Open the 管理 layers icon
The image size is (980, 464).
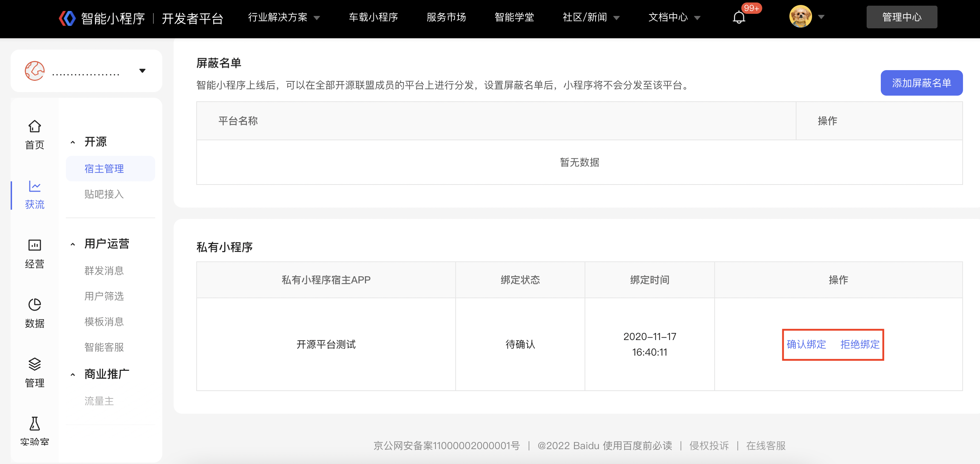35,364
